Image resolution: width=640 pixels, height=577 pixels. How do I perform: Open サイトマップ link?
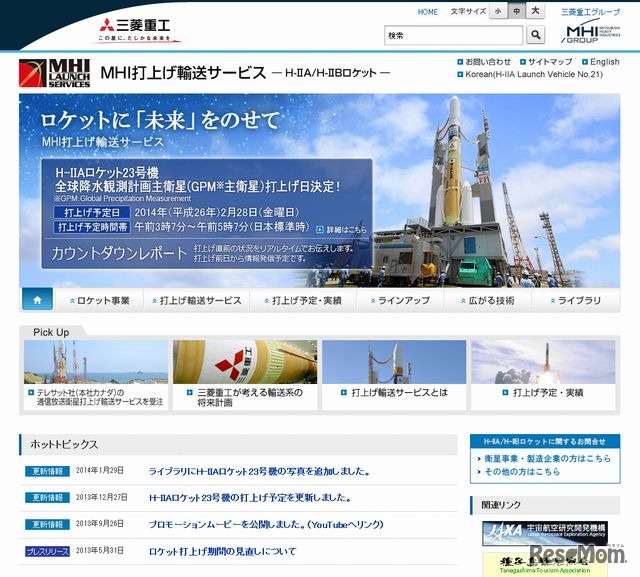coord(546,62)
